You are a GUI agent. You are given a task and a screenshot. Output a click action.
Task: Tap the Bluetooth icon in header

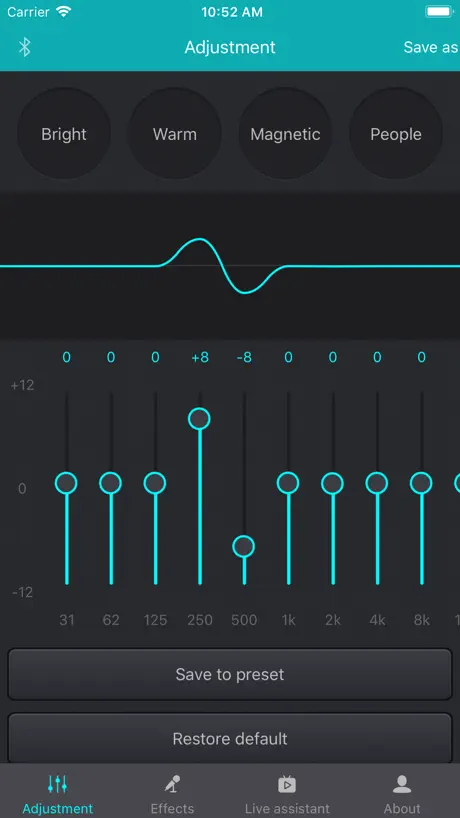point(25,47)
